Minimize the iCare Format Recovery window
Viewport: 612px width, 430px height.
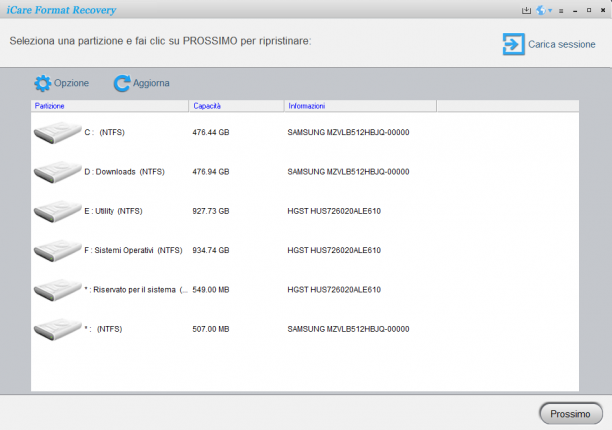point(575,11)
